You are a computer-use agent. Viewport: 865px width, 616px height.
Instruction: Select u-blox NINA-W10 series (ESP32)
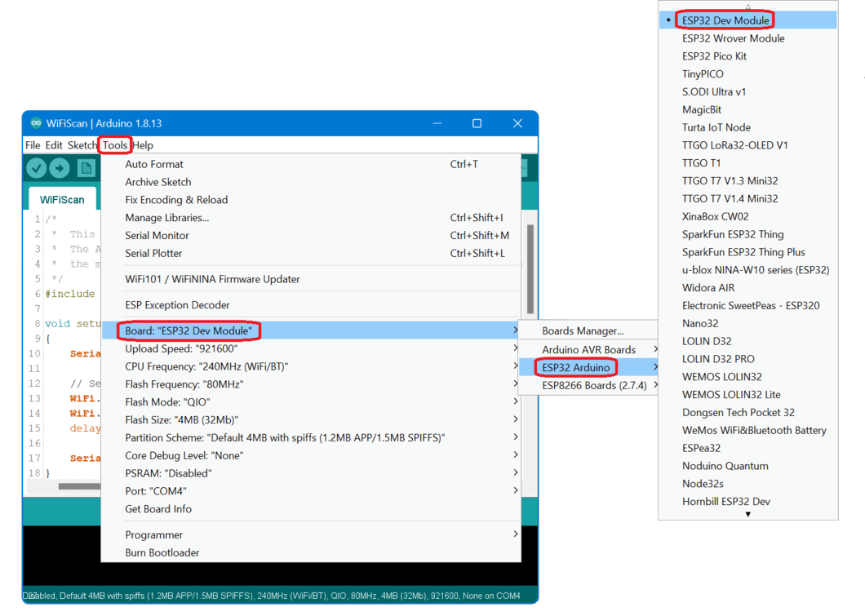tap(748, 270)
